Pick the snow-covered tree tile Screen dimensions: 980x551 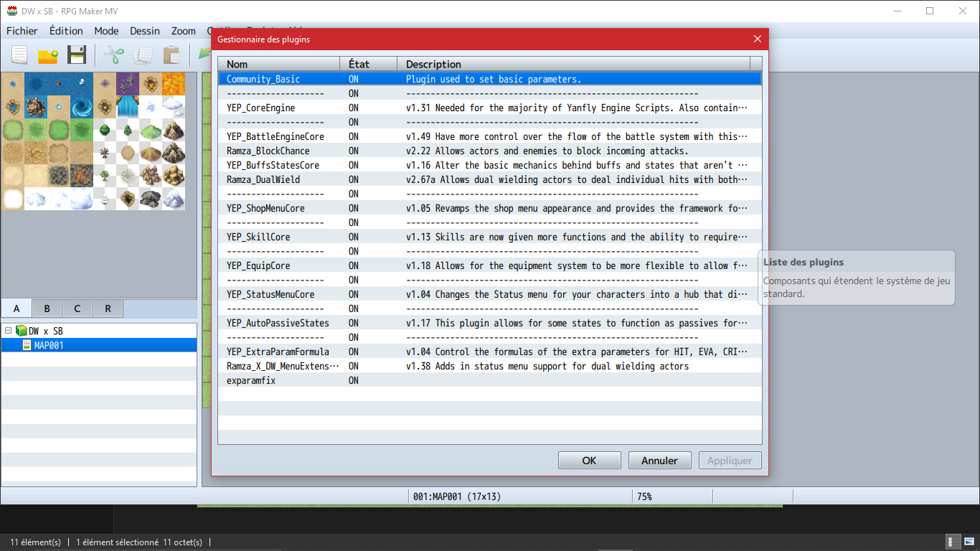[x=105, y=199]
